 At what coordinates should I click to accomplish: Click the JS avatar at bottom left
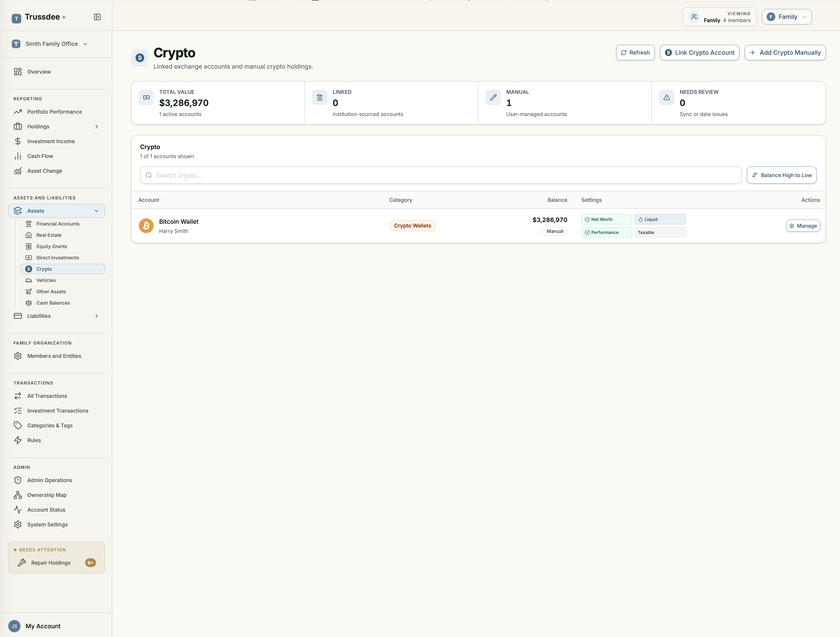14,626
